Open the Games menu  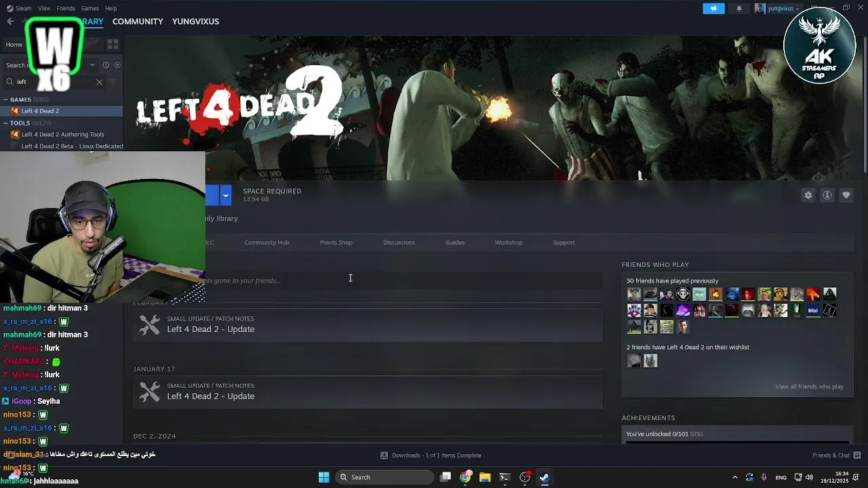point(90,8)
